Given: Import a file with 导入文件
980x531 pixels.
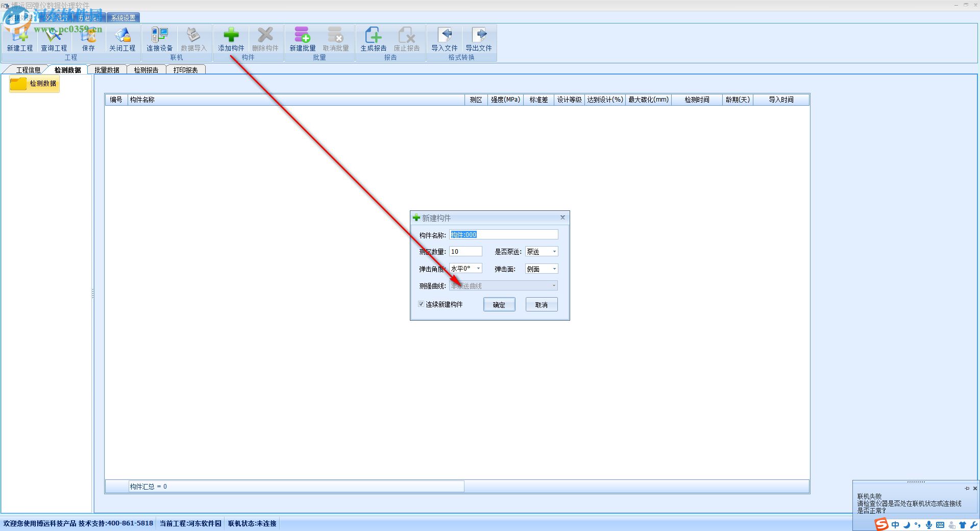Looking at the screenshot, I should [x=445, y=39].
